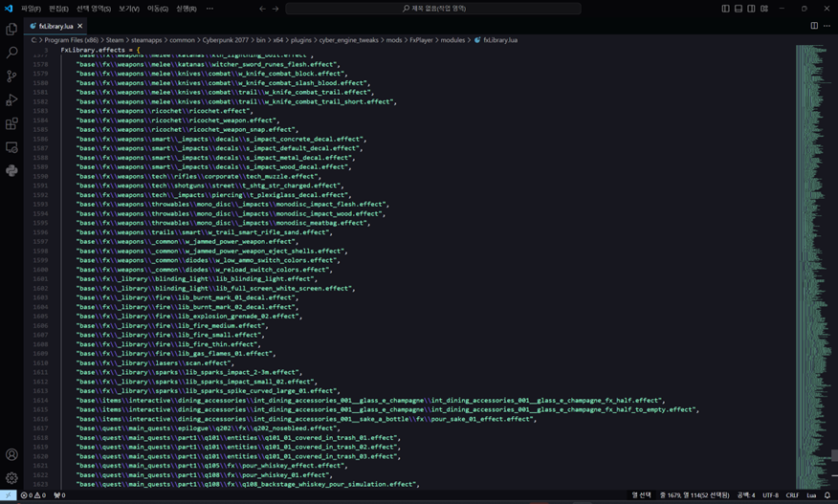
Task: Click the split editor right icon
Action: [x=814, y=26]
